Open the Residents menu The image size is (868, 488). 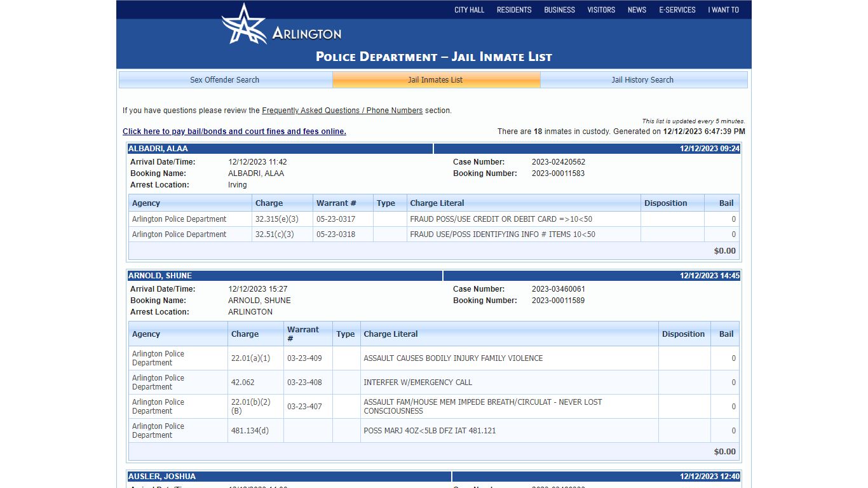pos(514,10)
